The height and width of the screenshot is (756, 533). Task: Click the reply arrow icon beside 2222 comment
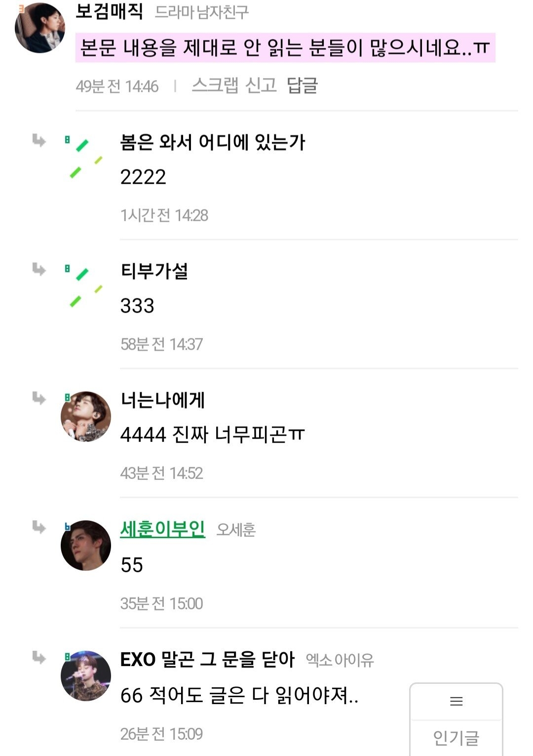point(39,141)
